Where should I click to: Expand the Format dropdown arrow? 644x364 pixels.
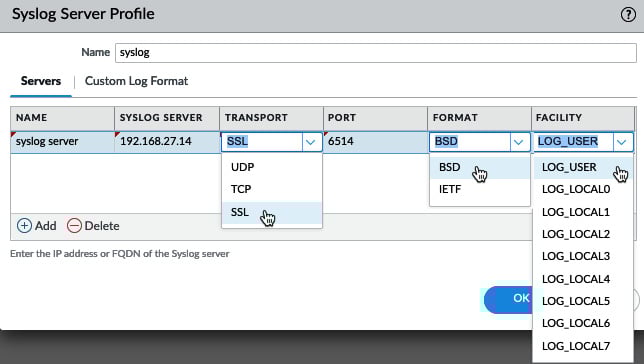tap(519, 142)
